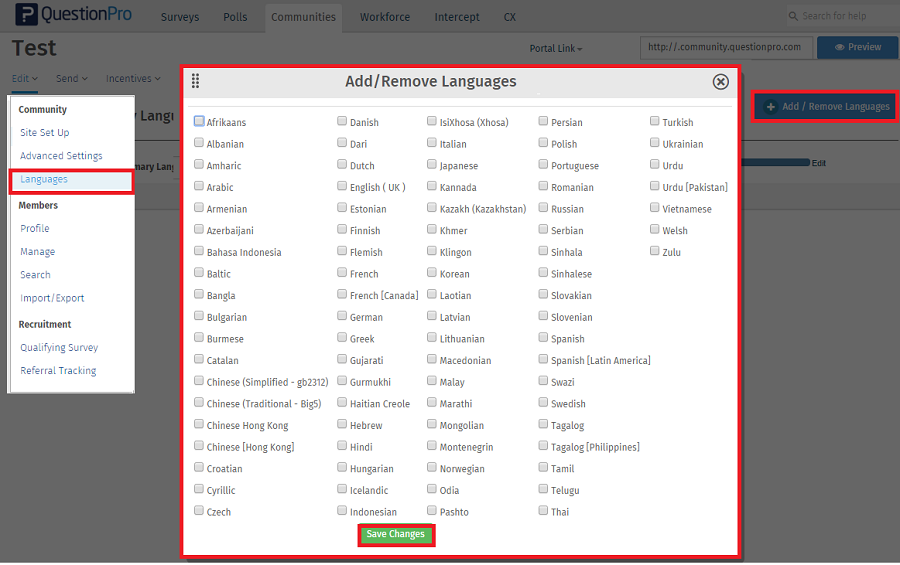Click the QuestionPro logo icon
The height and width of the screenshot is (565, 900).
click(x=26, y=14)
